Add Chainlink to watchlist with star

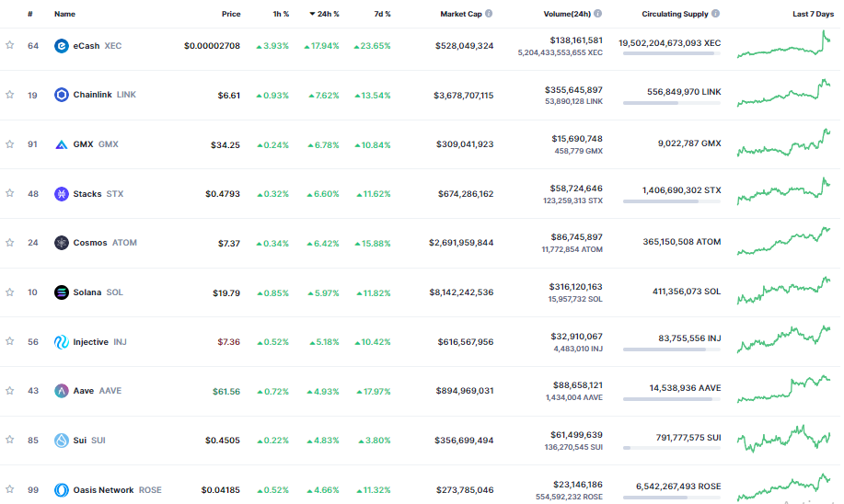pos(10,95)
